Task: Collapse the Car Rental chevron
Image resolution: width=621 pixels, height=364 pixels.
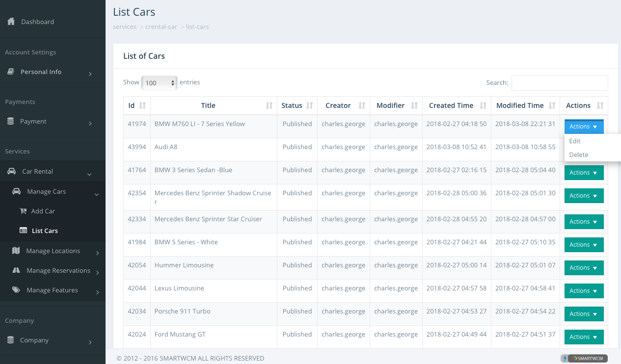Action: coord(89,174)
